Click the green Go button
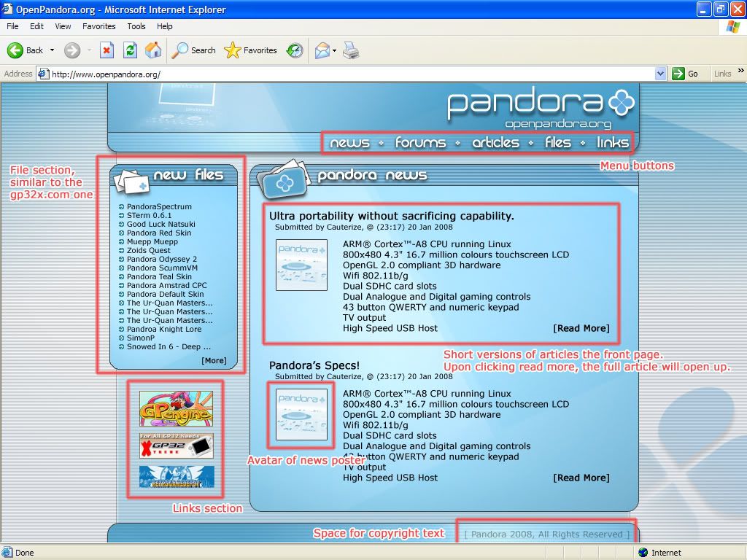This screenshot has width=747, height=560. click(x=685, y=74)
